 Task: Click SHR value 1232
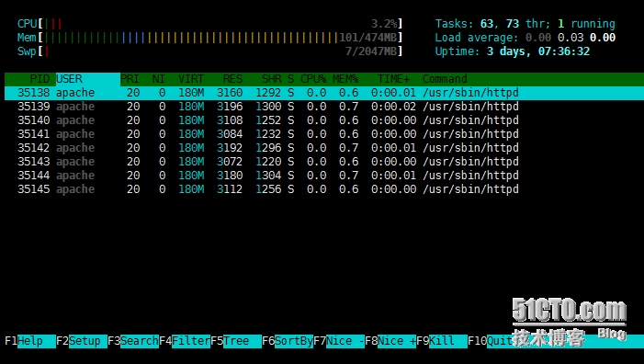tap(268, 134)
